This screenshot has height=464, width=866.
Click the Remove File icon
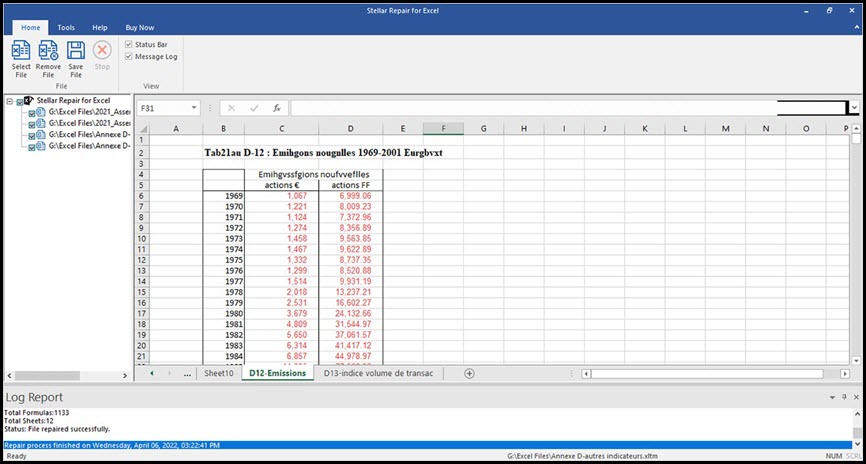pos(48,50)
